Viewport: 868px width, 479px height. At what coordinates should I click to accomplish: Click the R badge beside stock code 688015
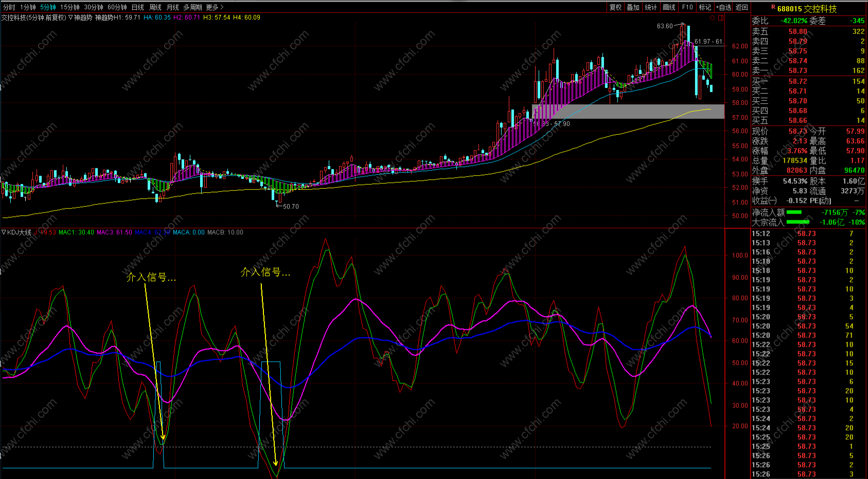pos(773,7)
